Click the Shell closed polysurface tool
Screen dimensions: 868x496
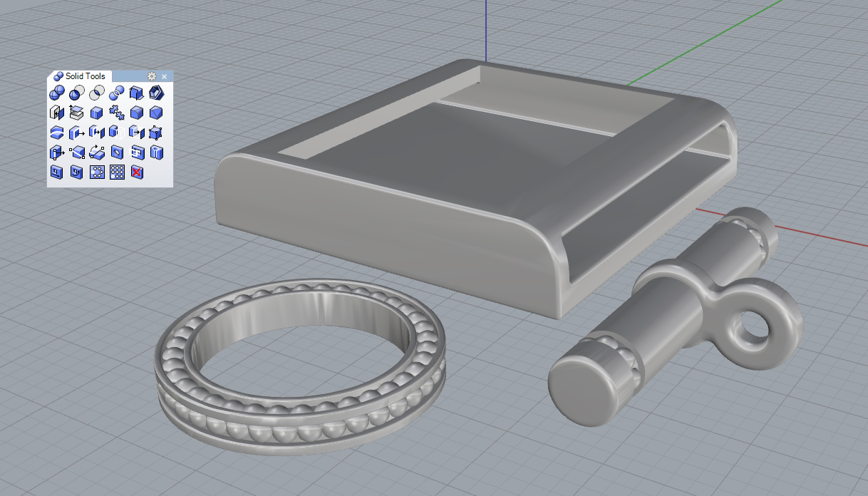157,93
